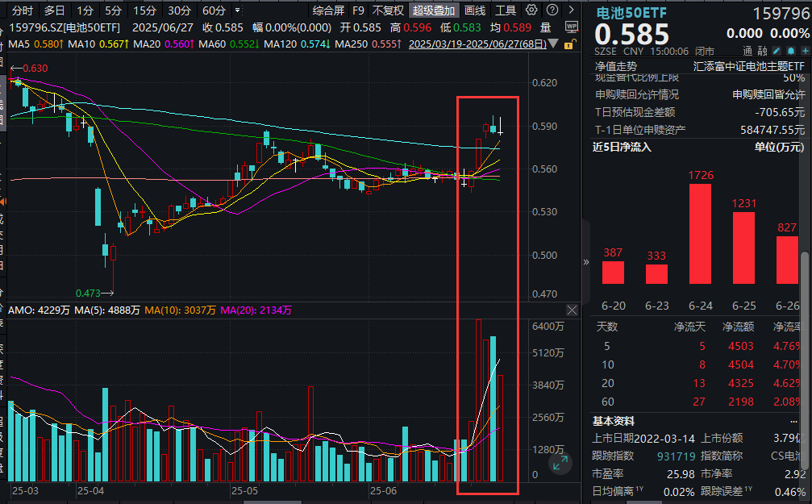Click the chart horizontal scrollbar thumb
Image resolution: width=812 pixels, height=504 pixels.
click(273, 502)
